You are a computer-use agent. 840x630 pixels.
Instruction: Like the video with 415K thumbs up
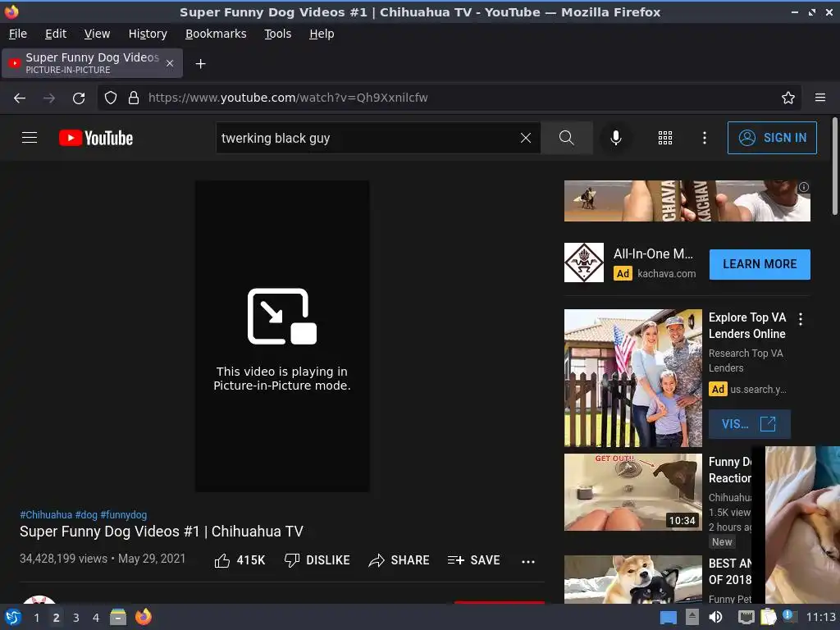240,560
